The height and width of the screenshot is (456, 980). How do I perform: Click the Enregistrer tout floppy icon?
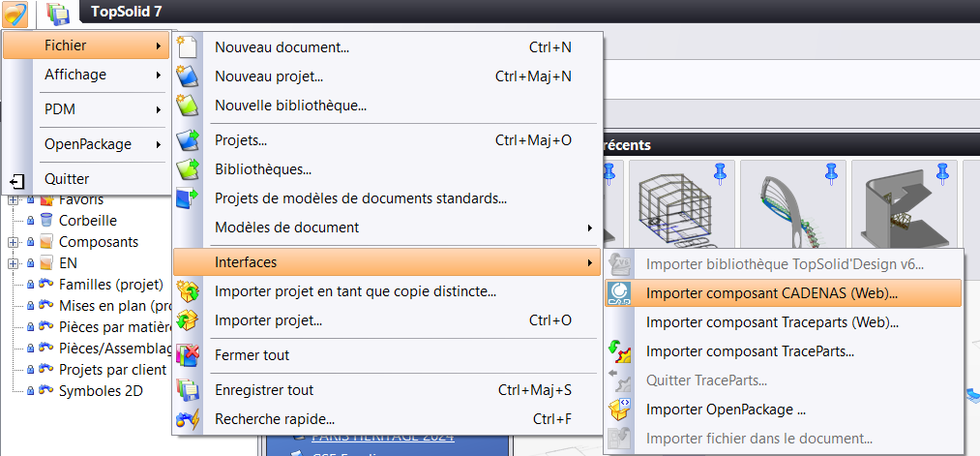(188, 390)
